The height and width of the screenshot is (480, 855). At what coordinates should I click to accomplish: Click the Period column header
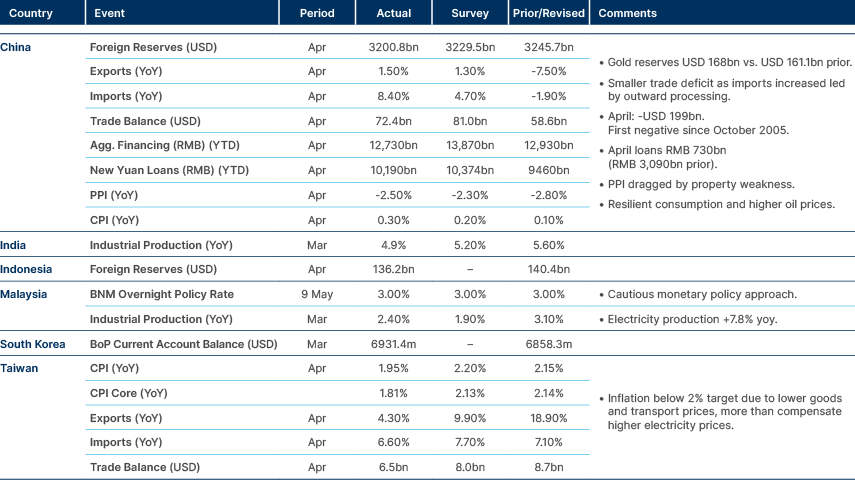pyautogui.click(x=317, y=14)
